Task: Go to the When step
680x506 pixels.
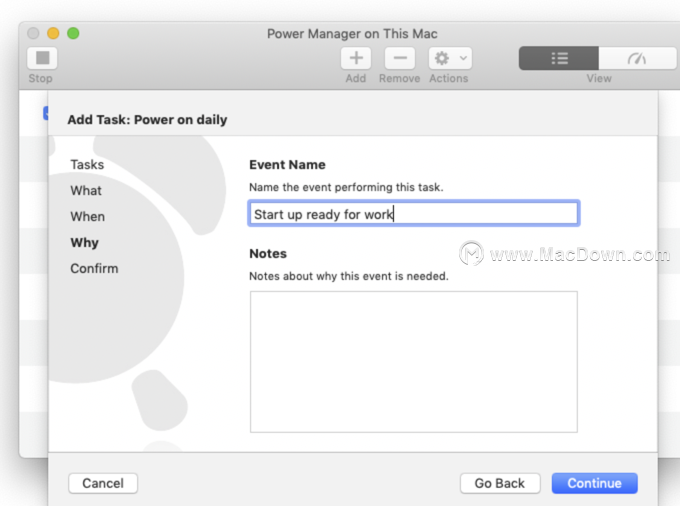Action: tap(88, 217)
